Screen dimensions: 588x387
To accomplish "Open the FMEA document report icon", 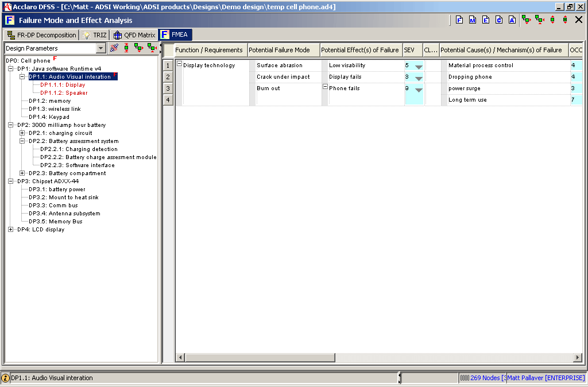I will click(x=459, y=19).
